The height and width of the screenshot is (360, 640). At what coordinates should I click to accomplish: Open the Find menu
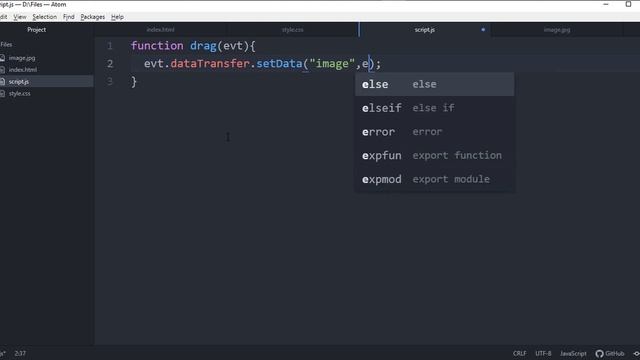(69, 17)
